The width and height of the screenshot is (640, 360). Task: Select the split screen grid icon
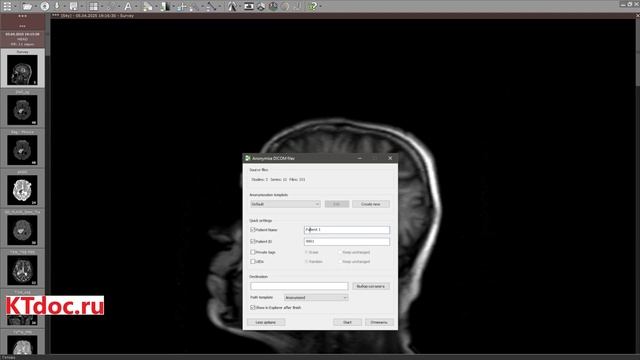[x=93, y=6]
